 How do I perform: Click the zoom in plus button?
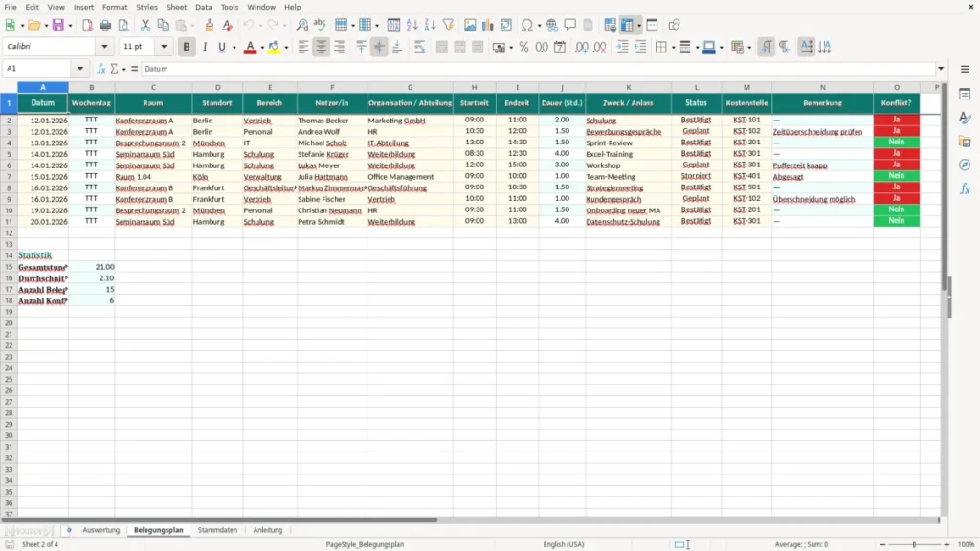947,544
